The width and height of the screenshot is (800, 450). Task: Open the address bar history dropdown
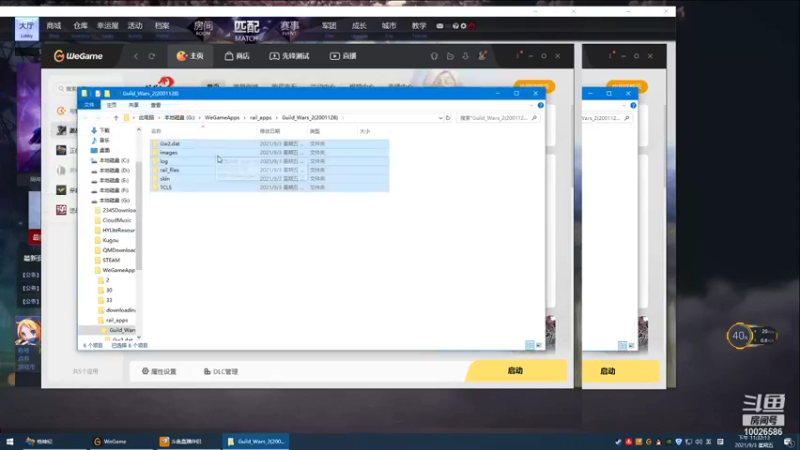(440, 118)
